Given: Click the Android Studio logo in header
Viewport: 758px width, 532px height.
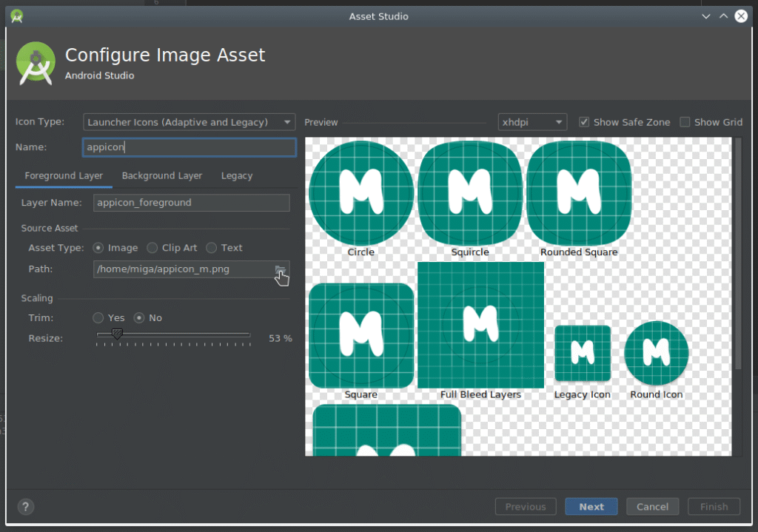Looking at the screenshot, I should [36, 64].
